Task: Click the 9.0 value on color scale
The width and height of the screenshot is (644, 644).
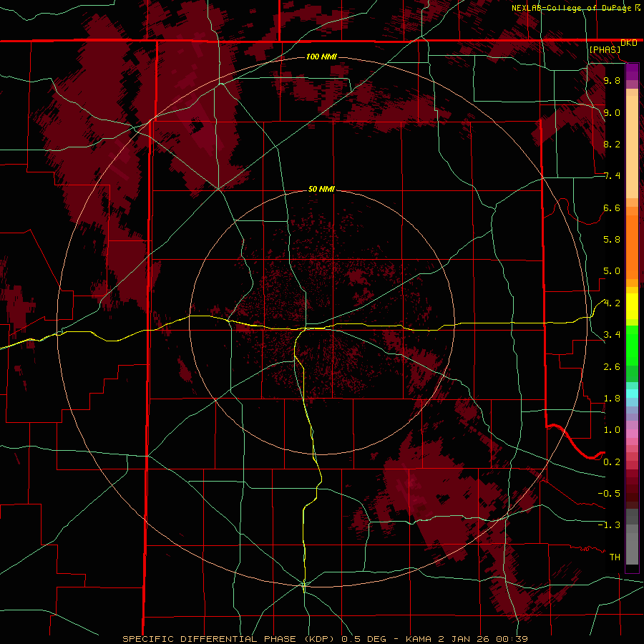Action: click(612, 112)
